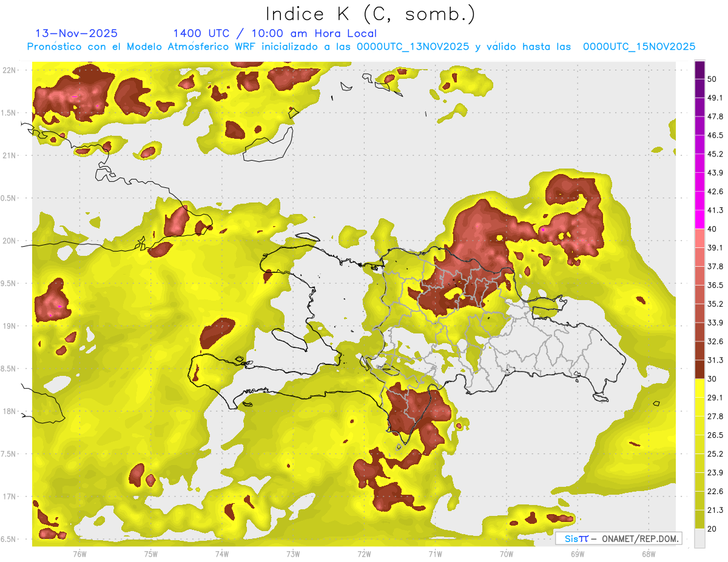The image size is (728, 562).
Task: Click the '25.2' value on the color scale
Action: (x=715, y=454)
